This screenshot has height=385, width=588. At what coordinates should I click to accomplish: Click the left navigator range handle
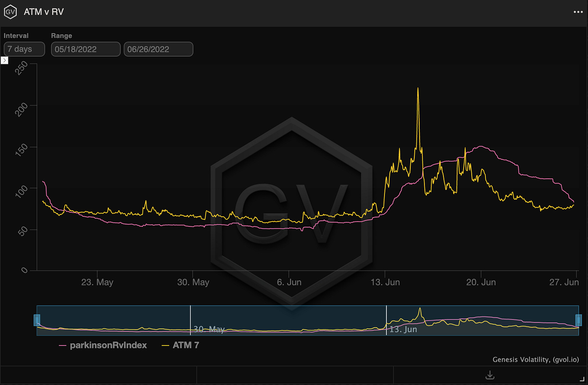[x=37, y=320]
